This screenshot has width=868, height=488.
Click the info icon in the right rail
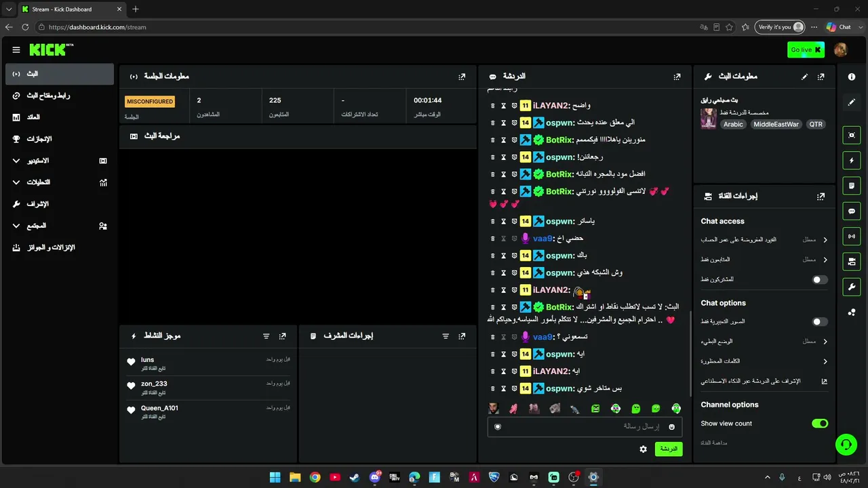coord(852,77)
